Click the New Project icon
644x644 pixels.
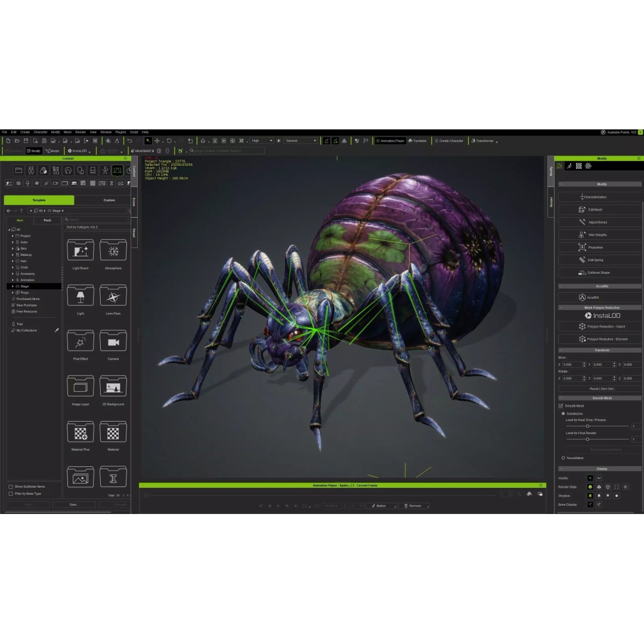click(8, 141)
